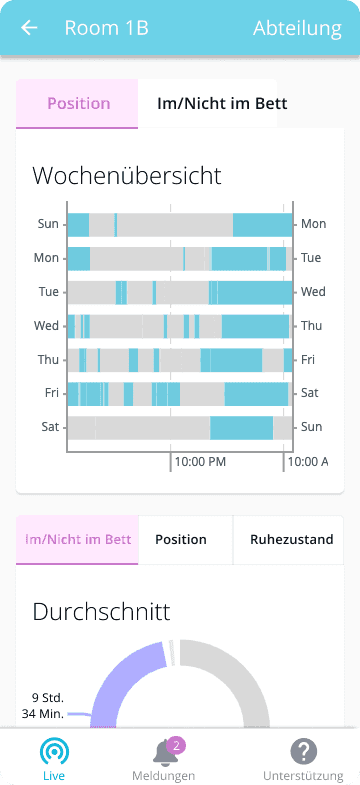Open the Meldungen bell icon
360x785 pixels.
click(164, 752)
